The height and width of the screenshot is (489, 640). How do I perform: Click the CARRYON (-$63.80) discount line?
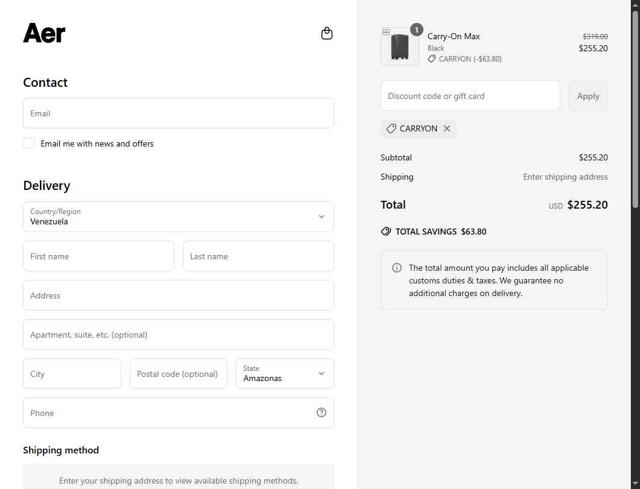(464, 59)
